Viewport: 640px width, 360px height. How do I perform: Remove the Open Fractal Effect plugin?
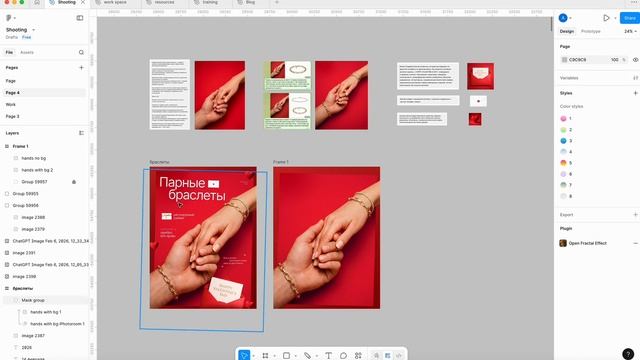pyautogui.click(x=635, y=243)
